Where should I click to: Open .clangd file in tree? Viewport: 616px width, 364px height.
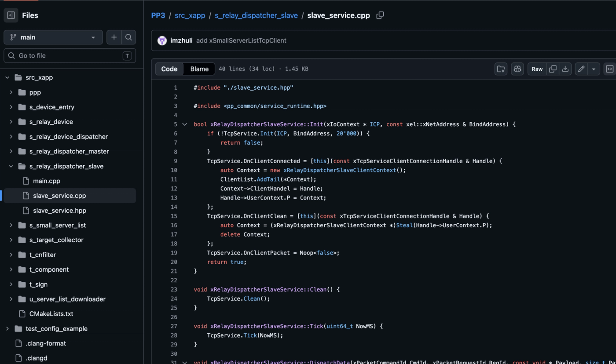click(37, 358)
